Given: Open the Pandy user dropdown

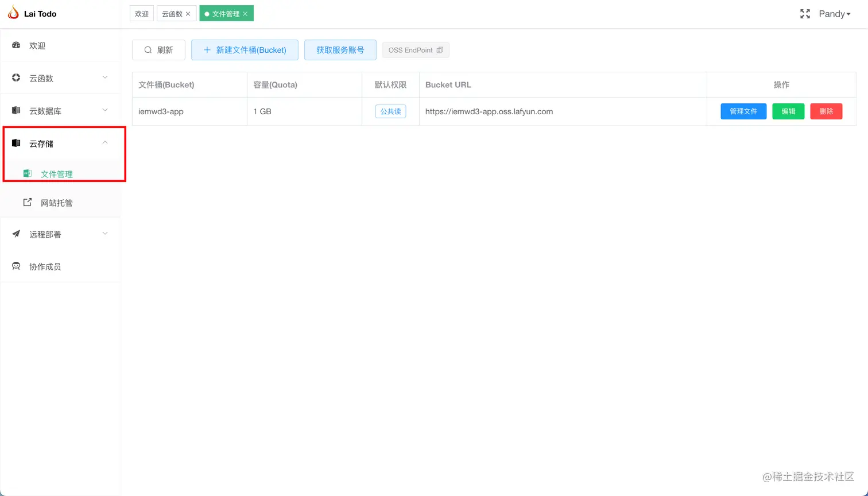Looking at the screenshot, I should (x=834, y=14).
